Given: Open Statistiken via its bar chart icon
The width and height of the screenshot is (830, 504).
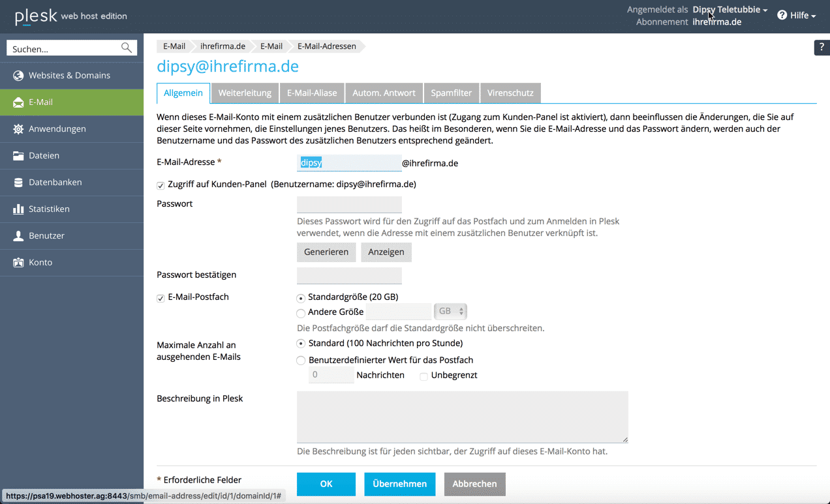Looking at the screenshot, I should tap(18, 209).
